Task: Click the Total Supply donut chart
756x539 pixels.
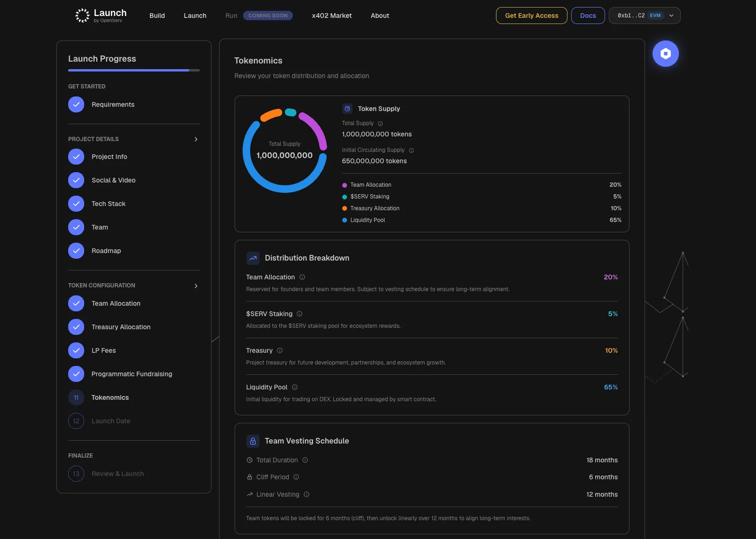Action: coord(284,151)
